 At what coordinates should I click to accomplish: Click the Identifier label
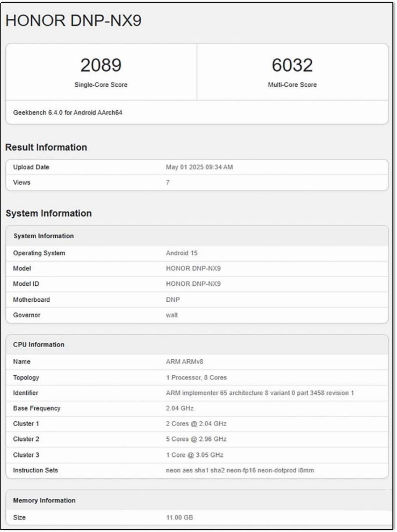pyautogui.click(x=26, y=393)
